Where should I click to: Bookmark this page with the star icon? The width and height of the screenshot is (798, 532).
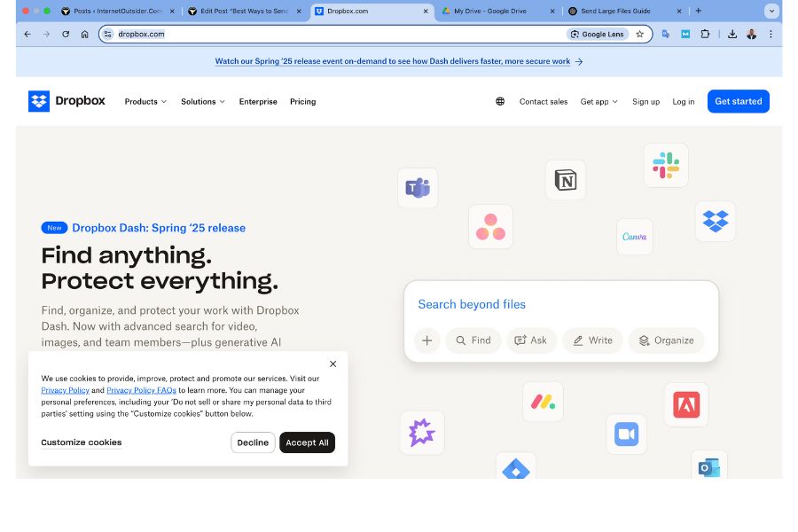[639, 34]
